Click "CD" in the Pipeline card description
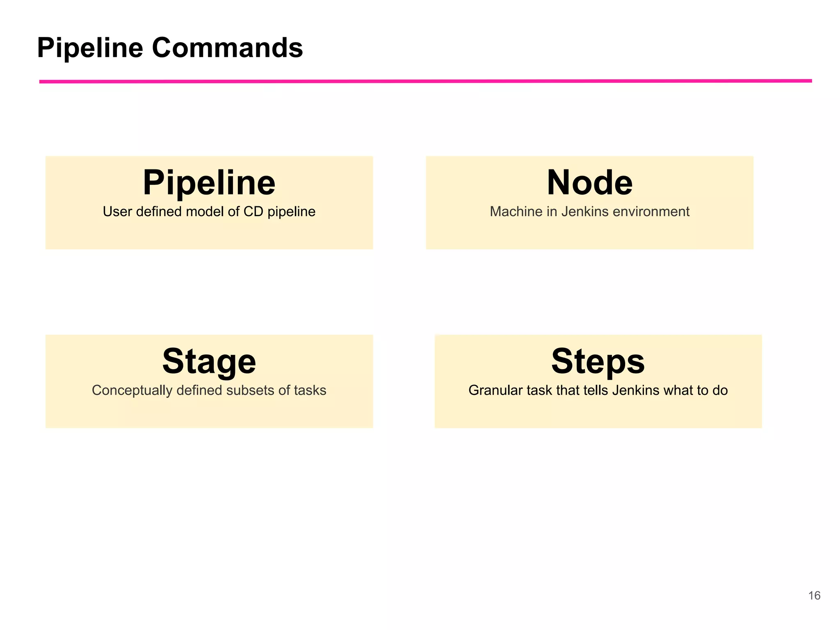840x630 pixels. [253, 212]
